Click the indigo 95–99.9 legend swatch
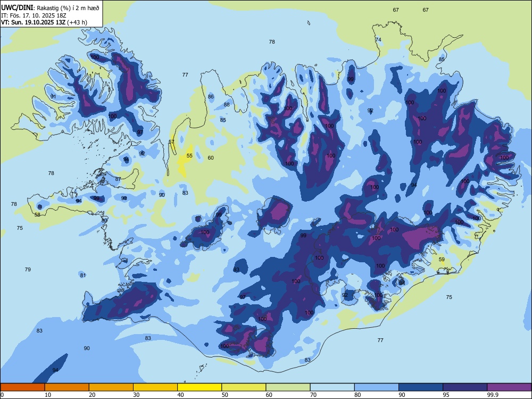Screen dimensions: 532x399 coord(465,387)
